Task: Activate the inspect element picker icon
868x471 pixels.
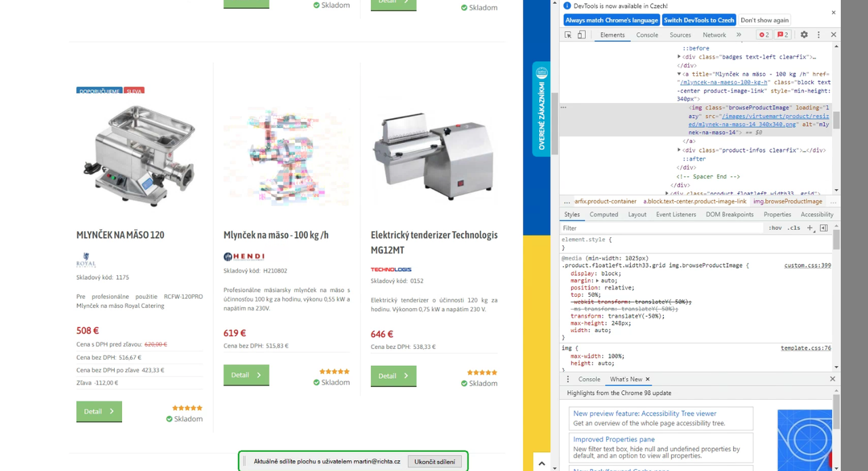Action: pyautogui.click(x=568, y=35)
